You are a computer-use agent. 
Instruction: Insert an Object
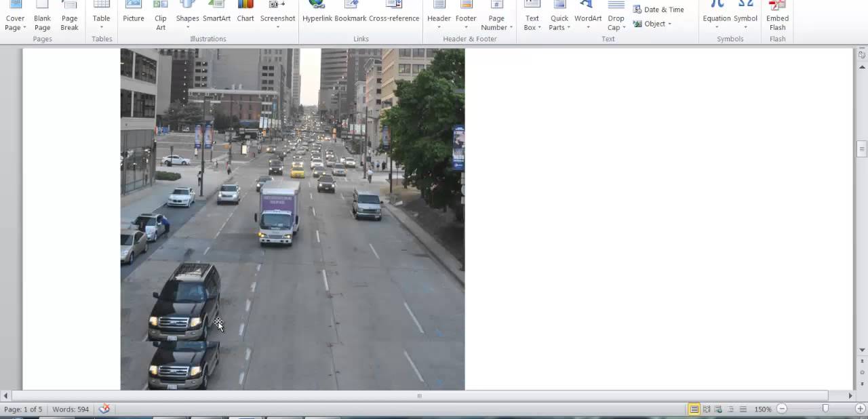650,24
